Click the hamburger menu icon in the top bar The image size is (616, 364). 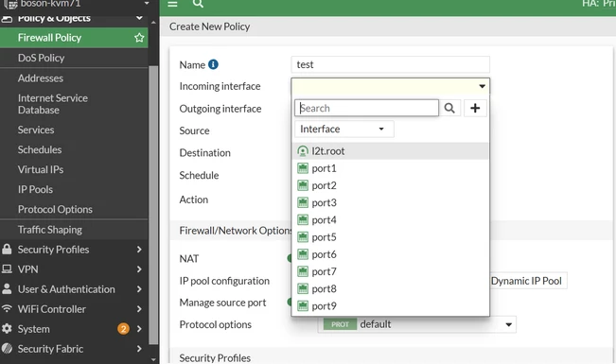[172, 4]
